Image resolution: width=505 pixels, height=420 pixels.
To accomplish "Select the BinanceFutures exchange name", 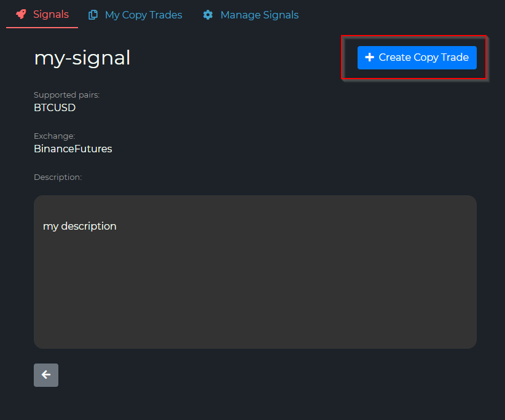I will (x=72, y=149).
